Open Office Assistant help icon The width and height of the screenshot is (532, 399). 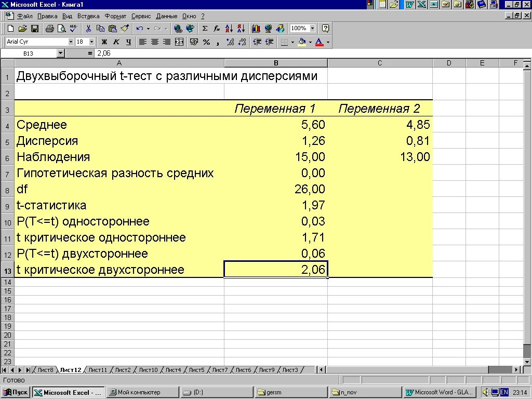tap(325, 29)
